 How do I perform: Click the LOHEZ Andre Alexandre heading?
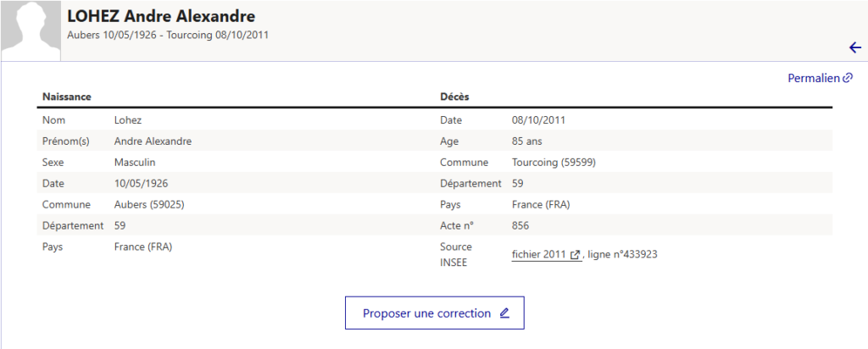[x=161, y=17]
